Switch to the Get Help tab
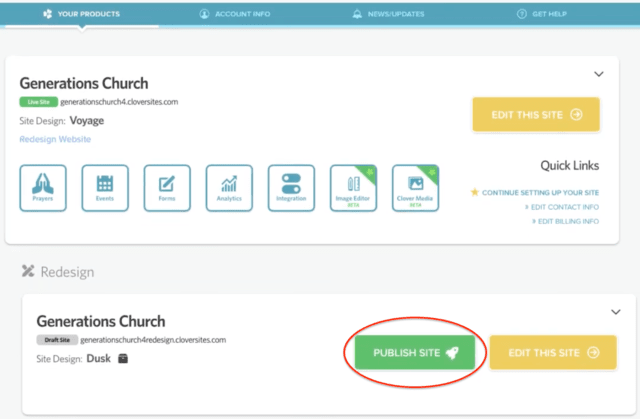The height and width of the screenshot is (419, 640). pos(542,14)
